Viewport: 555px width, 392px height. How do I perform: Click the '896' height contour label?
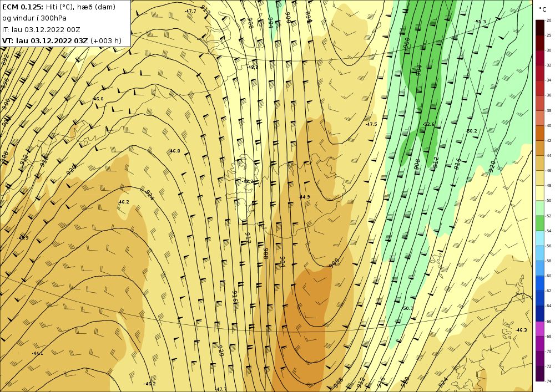tap(5, 83)
